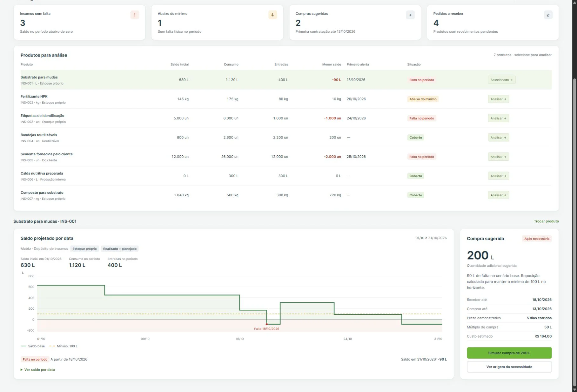Click the Trocar produto link
The image size is (577, 392).
pyautogui.click(x=546, y=221)
